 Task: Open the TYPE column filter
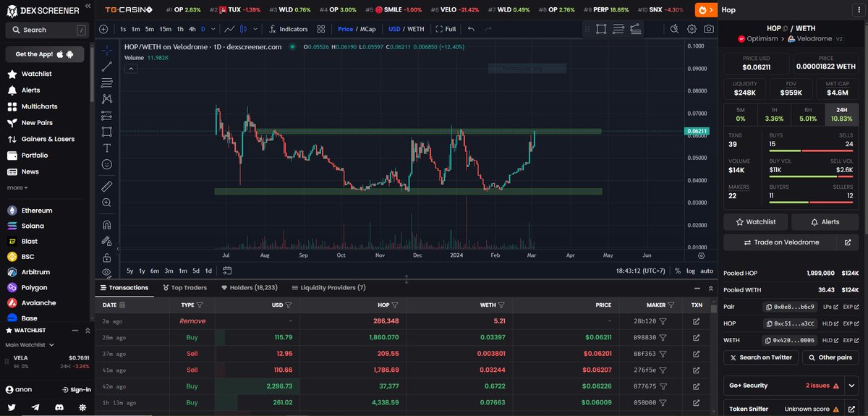click(x=200, y=305)
